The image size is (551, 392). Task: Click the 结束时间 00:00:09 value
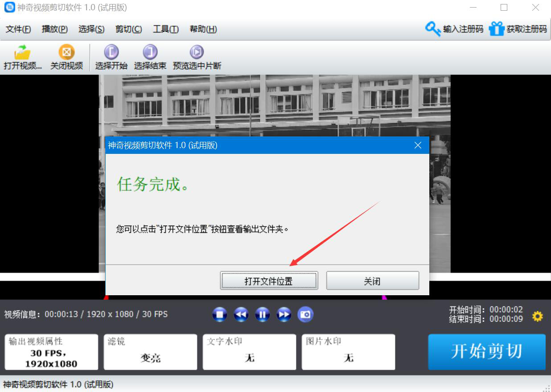pyautogui.click(x=506, y=319)
